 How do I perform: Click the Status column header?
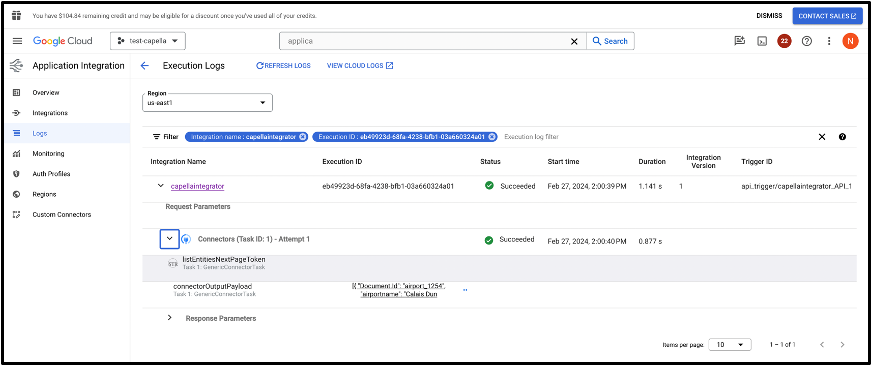coord(490,162)
